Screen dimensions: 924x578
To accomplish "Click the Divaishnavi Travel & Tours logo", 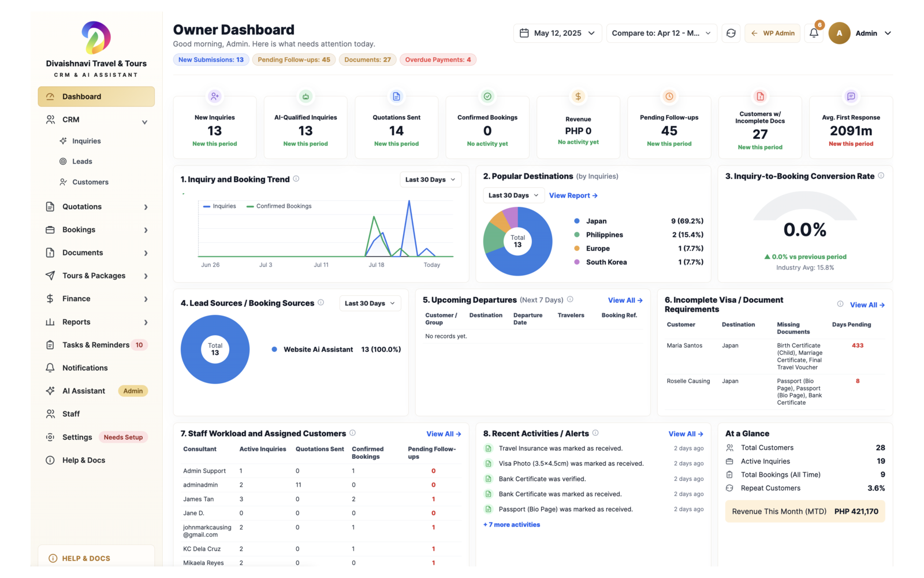I will [96, 38].
